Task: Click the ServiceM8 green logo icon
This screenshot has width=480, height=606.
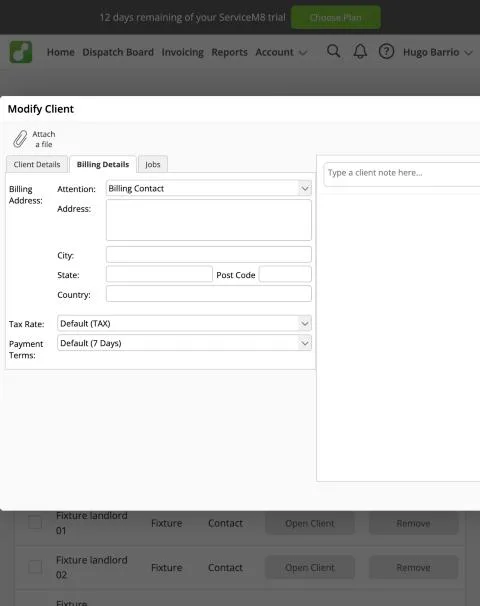Action: coord(21,52)
